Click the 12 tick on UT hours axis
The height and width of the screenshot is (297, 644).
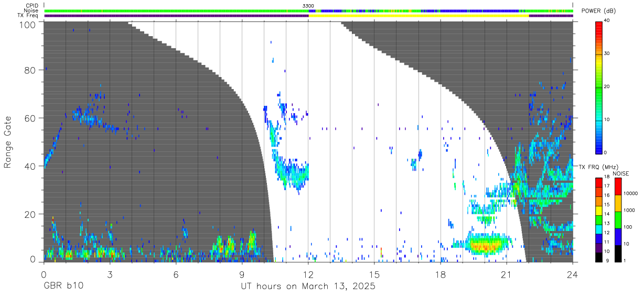(308, 274)
